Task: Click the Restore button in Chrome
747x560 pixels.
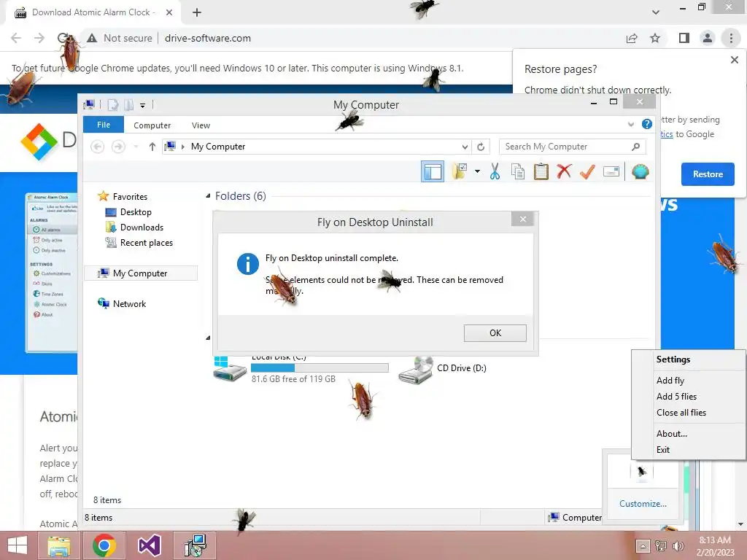Action: pyautogui.click(x=708, y=174)
